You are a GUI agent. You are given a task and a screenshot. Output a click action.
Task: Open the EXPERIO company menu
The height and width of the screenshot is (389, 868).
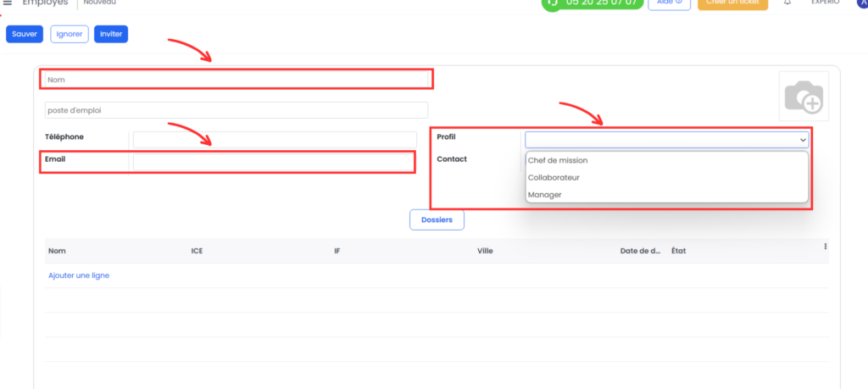(x=826, y=3)
